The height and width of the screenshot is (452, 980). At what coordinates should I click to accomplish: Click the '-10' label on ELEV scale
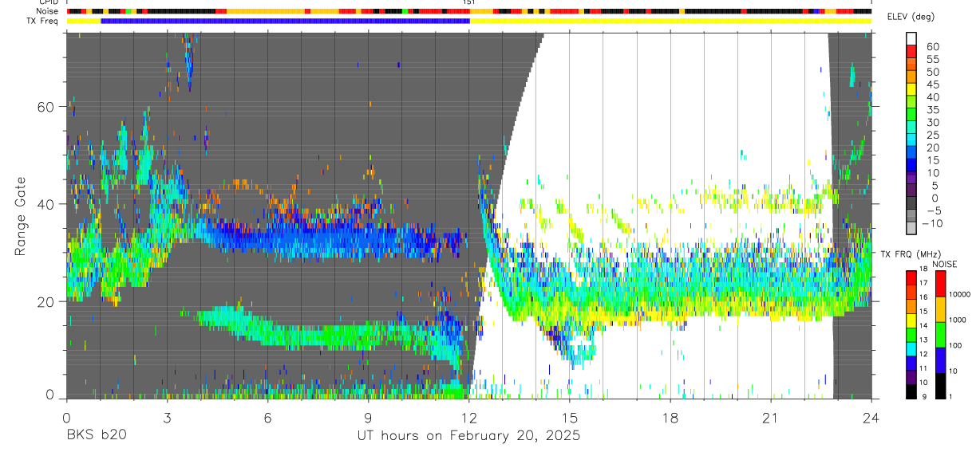click(932, 224)
